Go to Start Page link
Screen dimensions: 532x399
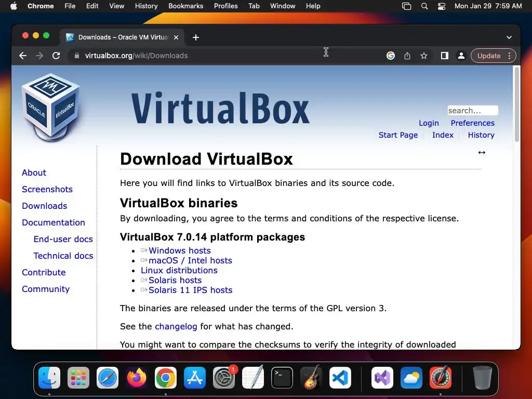[398, 135]
